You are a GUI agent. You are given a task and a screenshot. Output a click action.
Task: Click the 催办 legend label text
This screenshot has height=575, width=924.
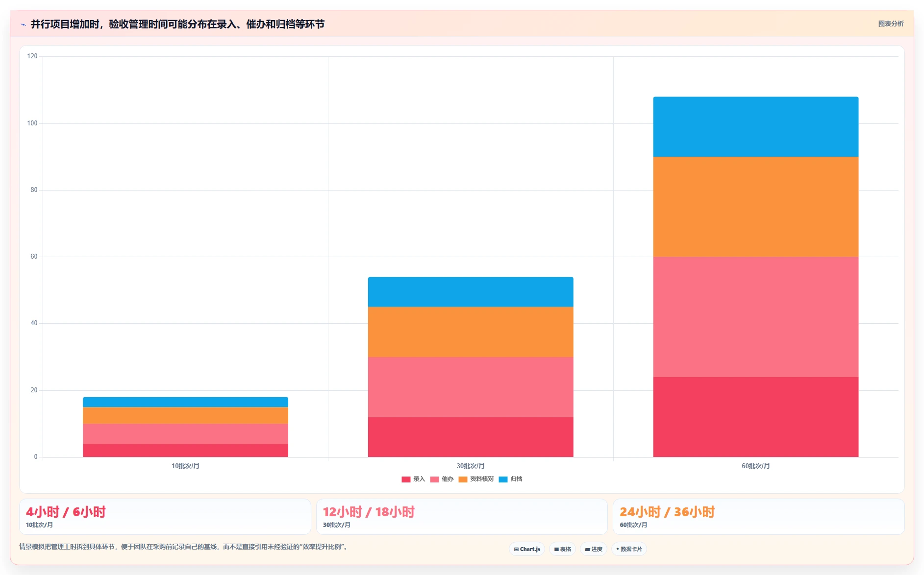tap(448, 479)
